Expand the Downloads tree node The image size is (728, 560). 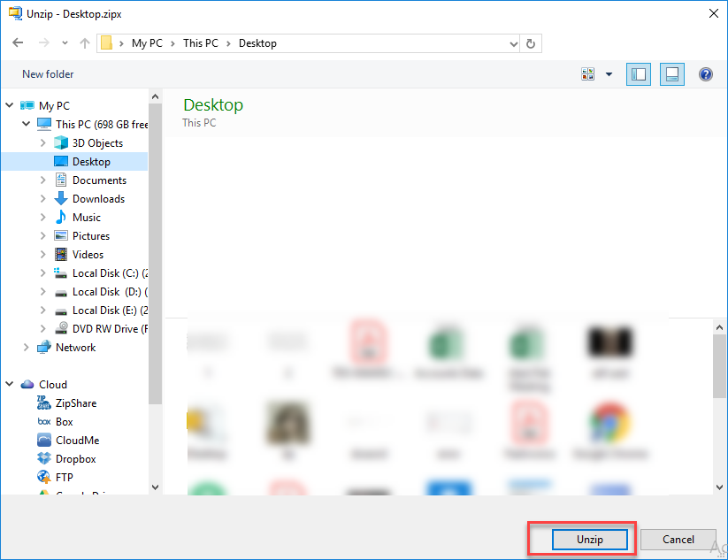click(42, 198)
